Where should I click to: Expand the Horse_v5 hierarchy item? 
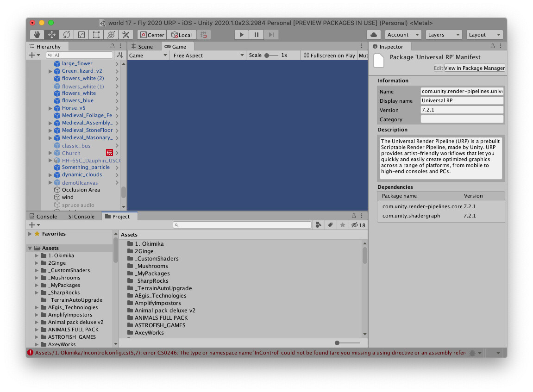click(x=50, y=108)
